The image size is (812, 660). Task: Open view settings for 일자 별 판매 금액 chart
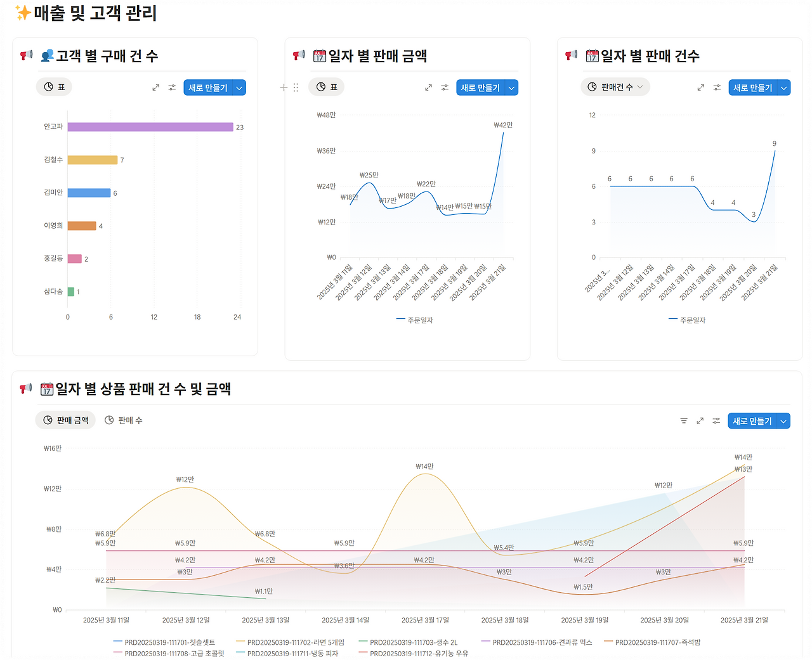tap(445, 87)
